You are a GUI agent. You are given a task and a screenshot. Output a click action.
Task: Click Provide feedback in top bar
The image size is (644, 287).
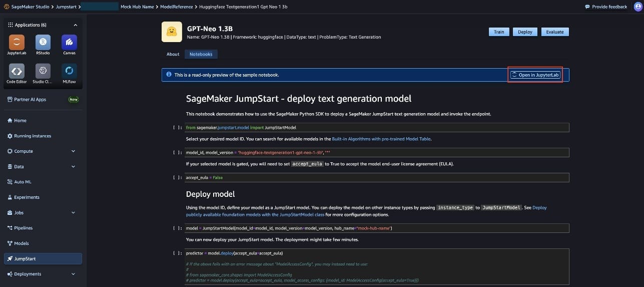pyautogui.click(x=606, y=7)
